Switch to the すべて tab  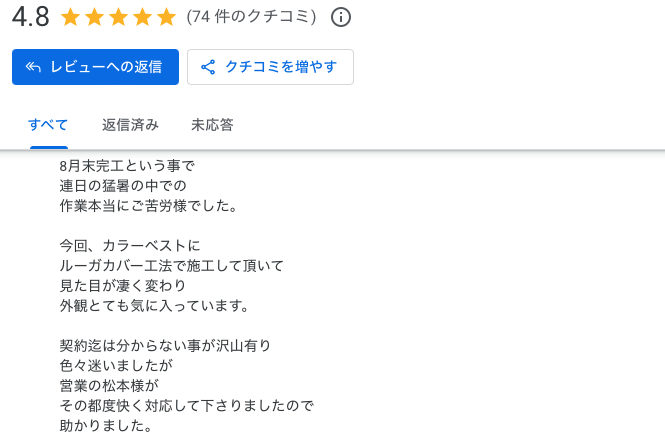(x=48, y=125)
